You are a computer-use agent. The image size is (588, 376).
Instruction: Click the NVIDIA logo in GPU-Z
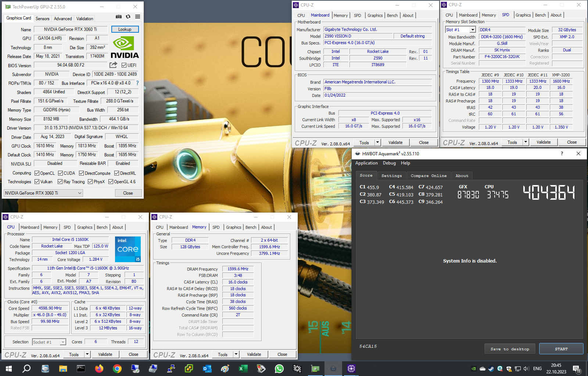pos(125,47)
